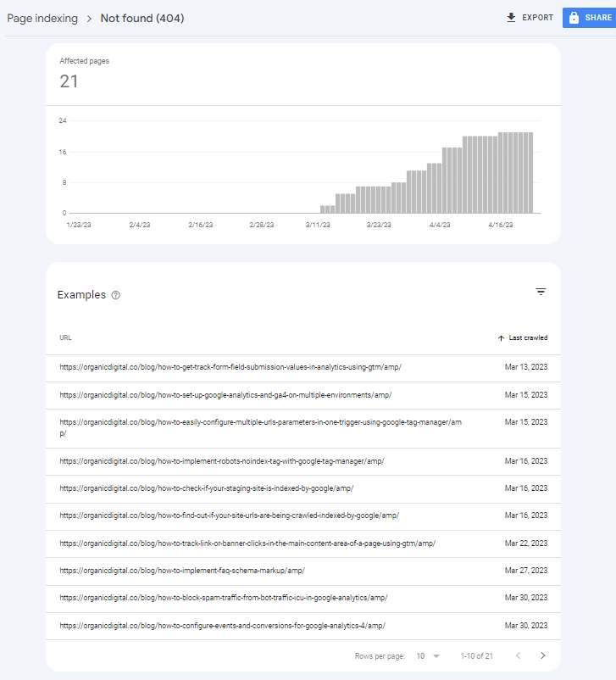The image size is (616, 680).
Task: Select the faq-schema-markup URL row
Action: tap(181, 571)
